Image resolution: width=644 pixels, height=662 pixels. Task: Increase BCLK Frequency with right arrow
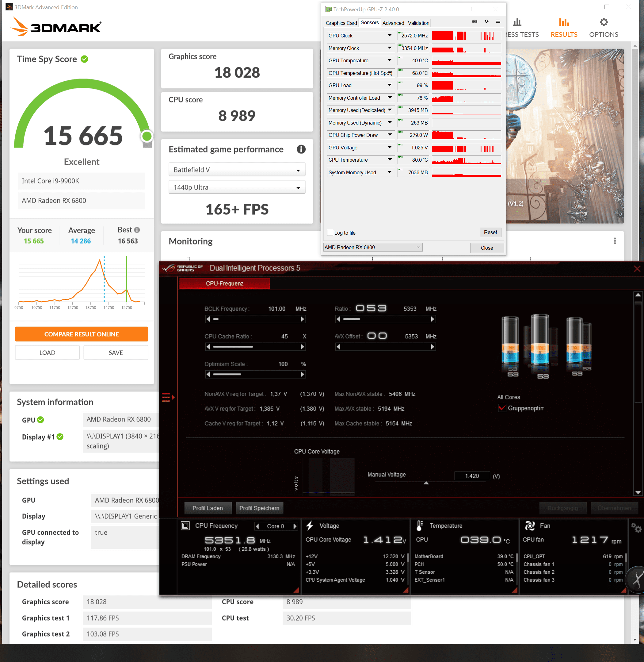point(302,319)
